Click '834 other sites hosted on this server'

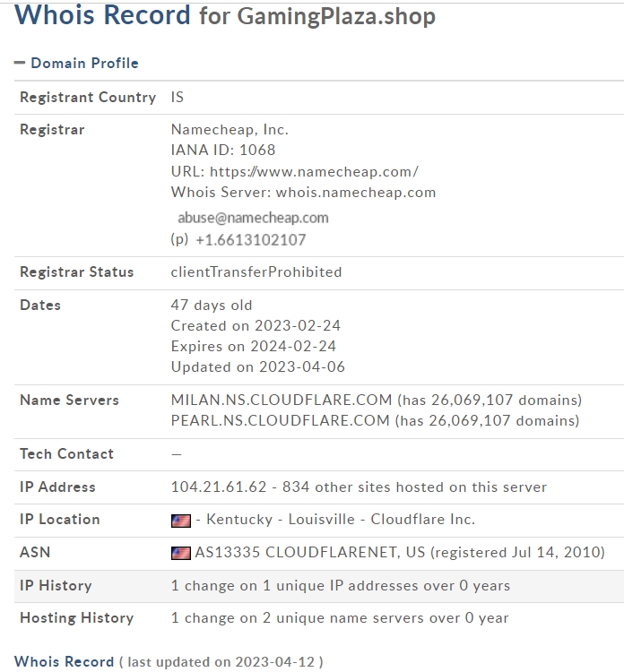(414, 487)
